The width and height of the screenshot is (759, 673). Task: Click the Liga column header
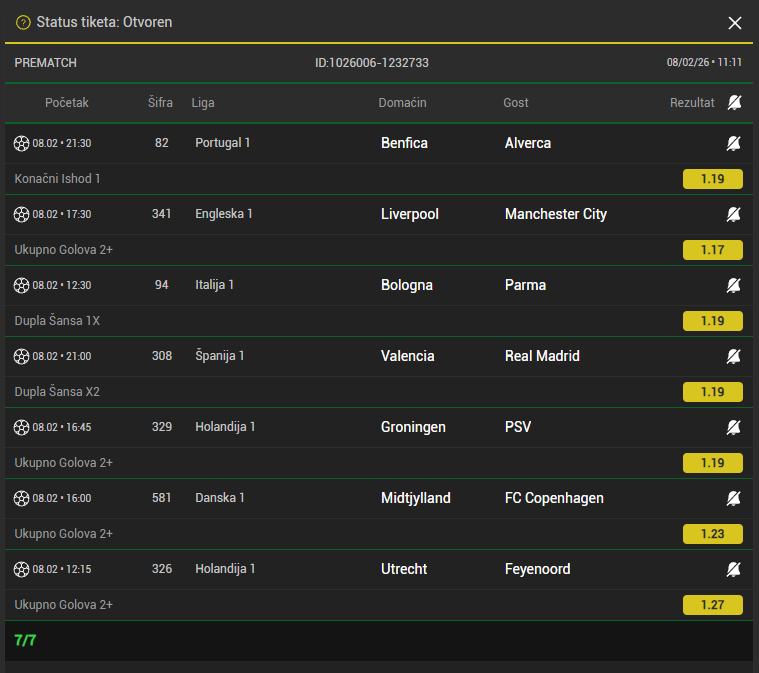pos(203,103)
